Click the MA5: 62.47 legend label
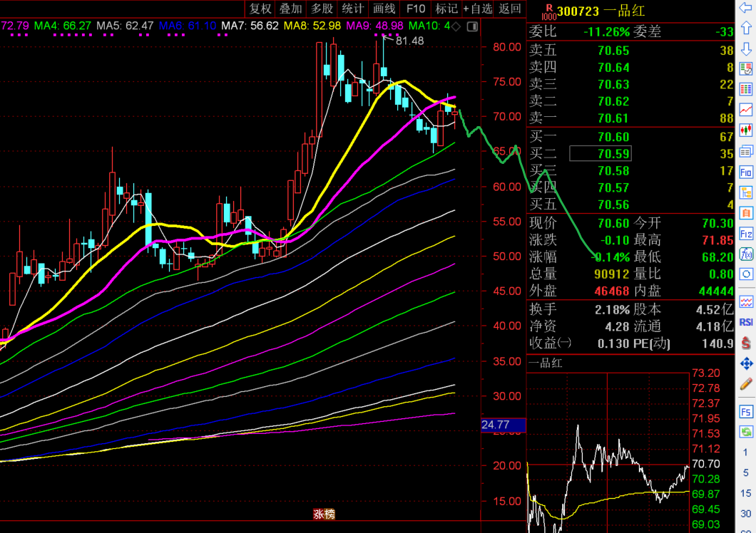 click(125, 26)
